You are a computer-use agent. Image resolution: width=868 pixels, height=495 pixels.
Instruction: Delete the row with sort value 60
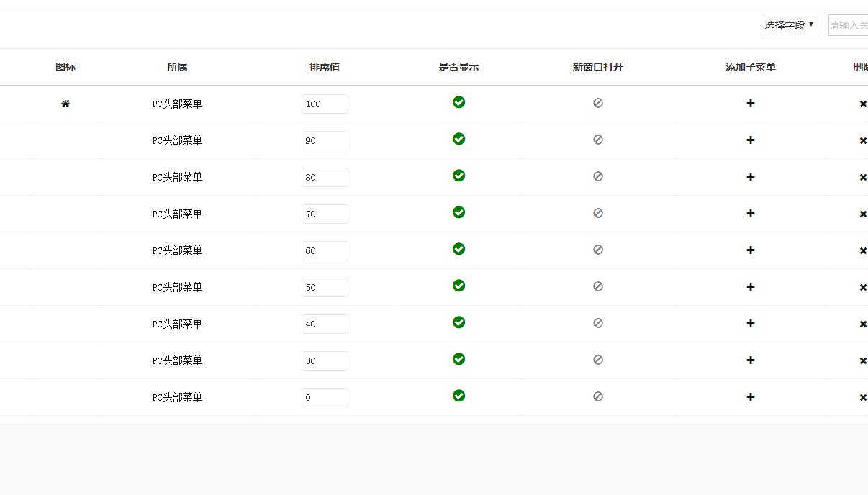(x=862, y=251)
